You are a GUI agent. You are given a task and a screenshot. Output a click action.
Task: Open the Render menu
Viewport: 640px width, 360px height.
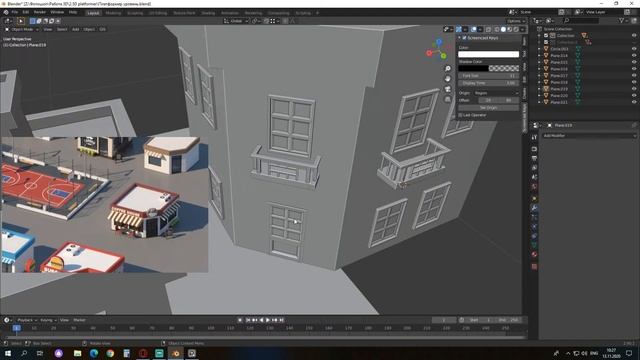[x=40, y=12]
